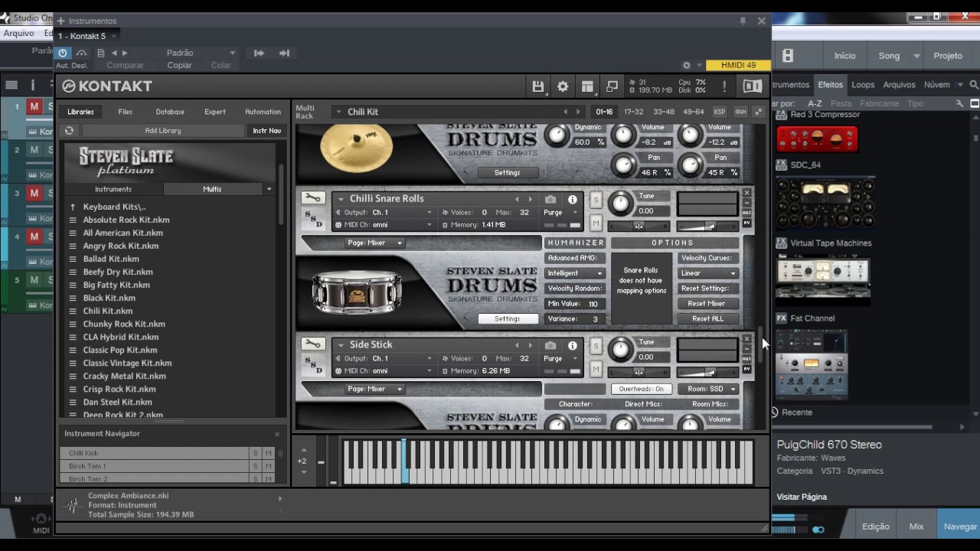Solo the Chilli Snare Rolls instrument
Image resolution: width=980 pixels, height=551 pixels.
[596, 200]
